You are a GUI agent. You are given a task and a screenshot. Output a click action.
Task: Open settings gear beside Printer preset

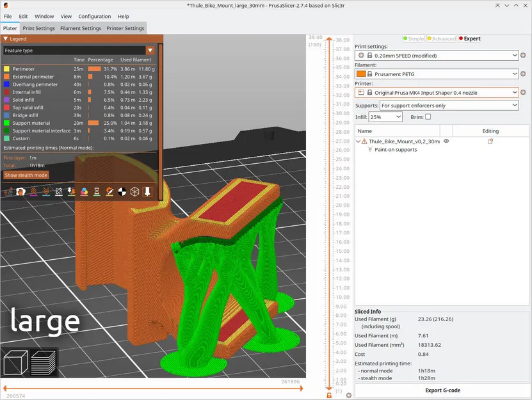(523, 93)
